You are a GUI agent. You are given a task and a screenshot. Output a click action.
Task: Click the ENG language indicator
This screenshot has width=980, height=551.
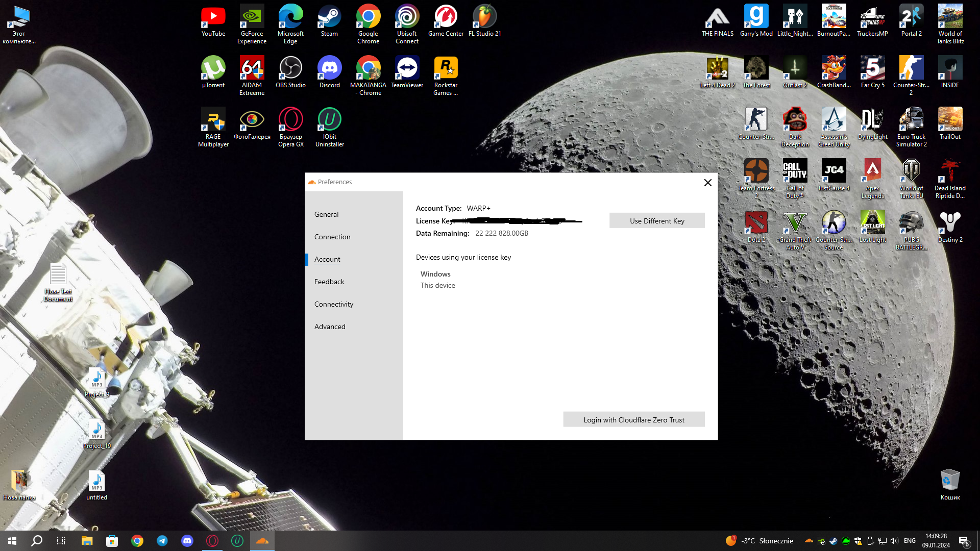(910, 541)
